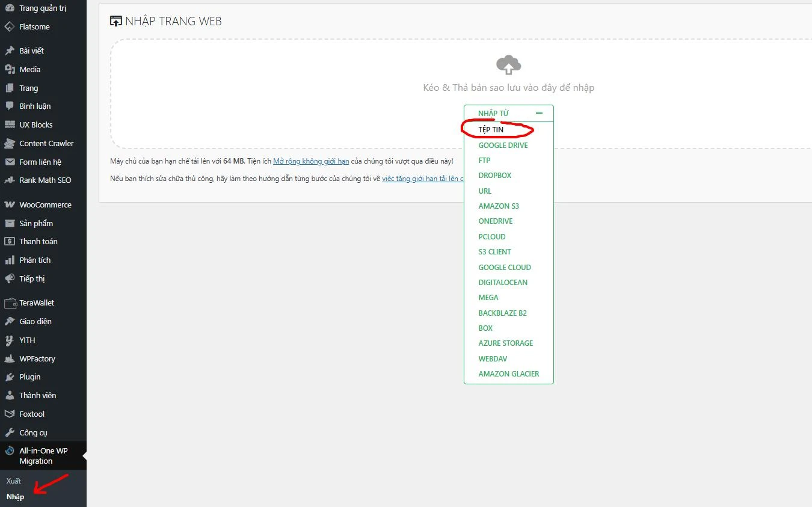Click the Sản phẩm products icon
Screen dimensions: 812x507
[x=9, y=223]
